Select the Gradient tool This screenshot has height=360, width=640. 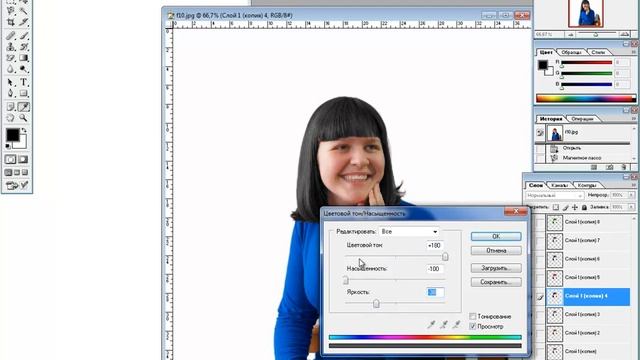pos(24,58)
